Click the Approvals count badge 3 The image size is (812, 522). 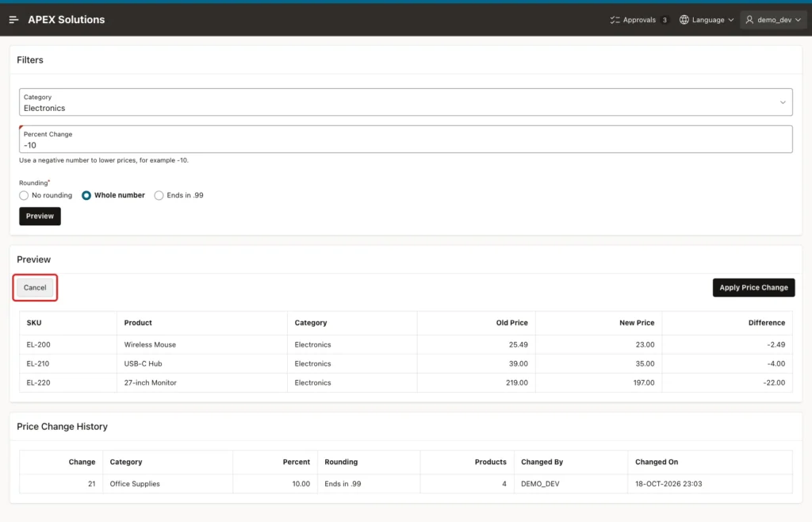665,20
